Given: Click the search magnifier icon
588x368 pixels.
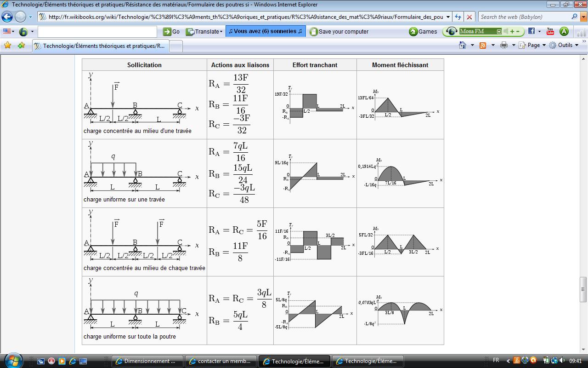Looking at the screenshot, I should [x=574, y=17].
